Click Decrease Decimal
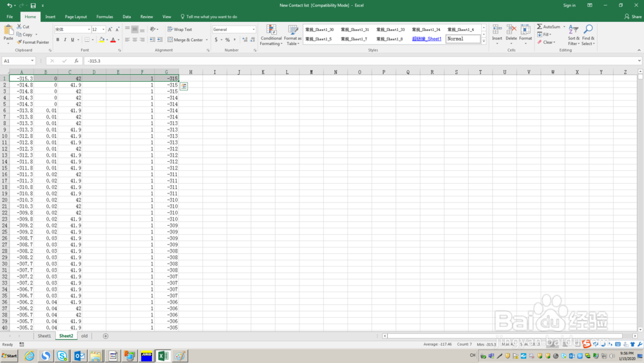Viewport: 644px width, 363px height. tap(252, 40)
